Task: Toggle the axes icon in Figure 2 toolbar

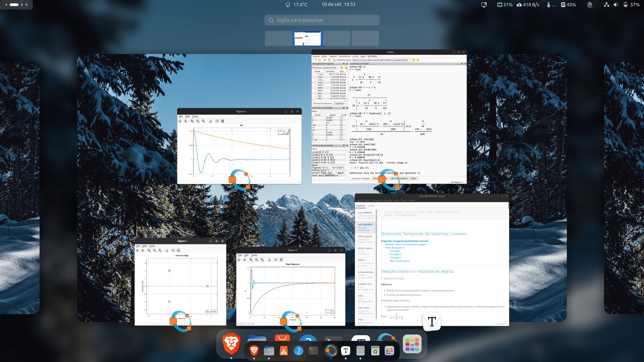Action: pyautogui.click(x=276, y=260)
